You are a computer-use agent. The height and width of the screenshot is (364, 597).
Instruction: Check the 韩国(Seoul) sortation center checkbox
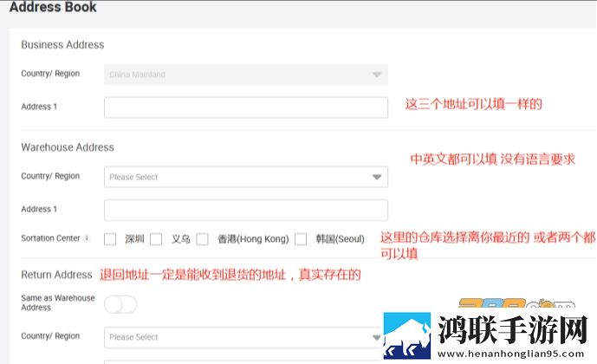(301, 239)
